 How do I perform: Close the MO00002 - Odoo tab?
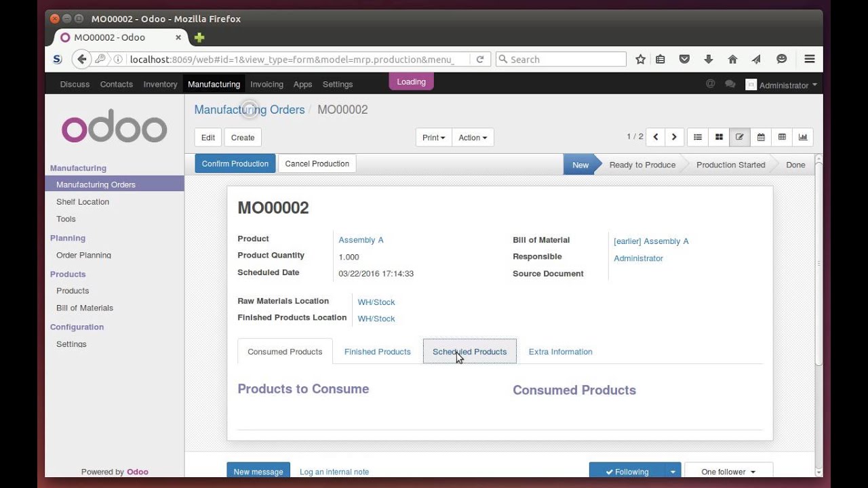point(179,37)
